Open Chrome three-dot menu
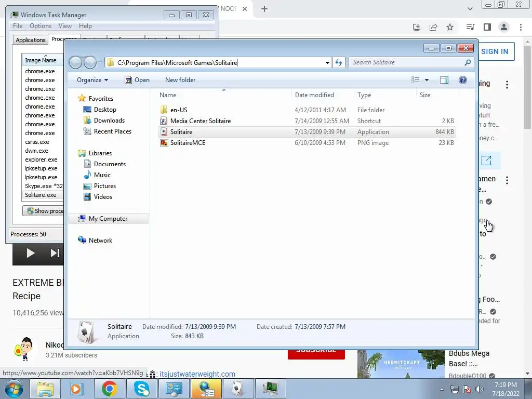Screen dimensions: 532x399 coord(521,27)
